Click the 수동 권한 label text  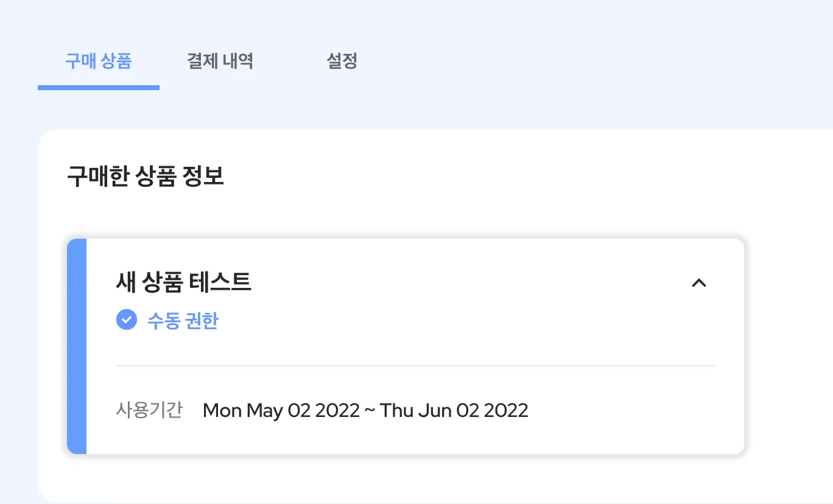pyautogui.click(x=183, y=320)
